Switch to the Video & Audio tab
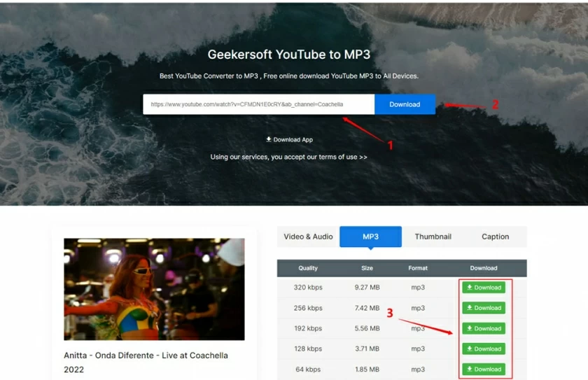The image size is (588, 380). pyautogui.click(x=308, y=237)
